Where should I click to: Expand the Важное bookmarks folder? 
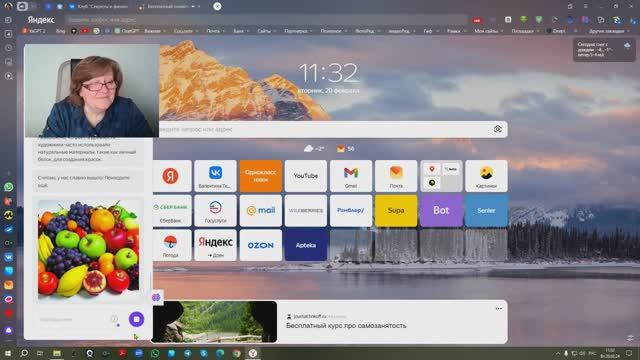point(155,31)
